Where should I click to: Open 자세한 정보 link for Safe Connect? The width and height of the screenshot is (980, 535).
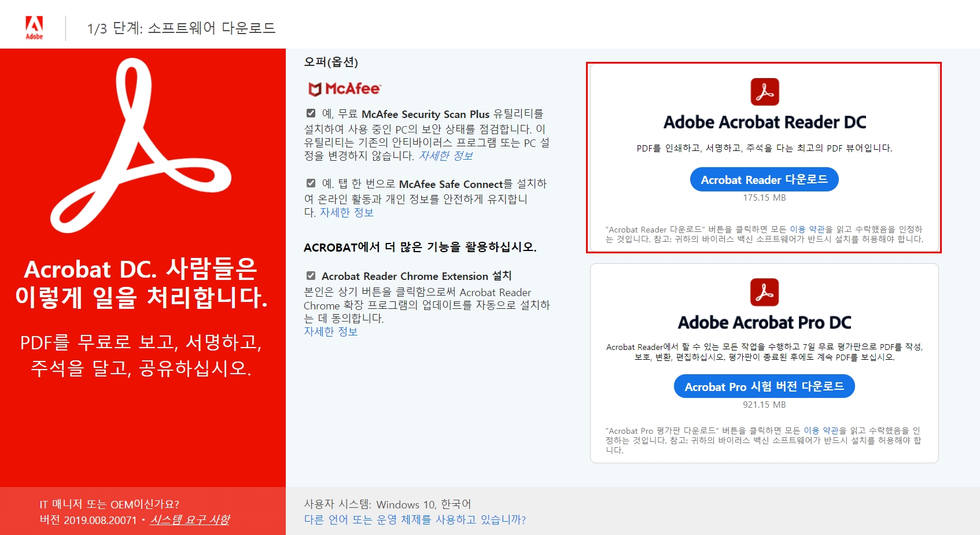(x=347, y=212)
